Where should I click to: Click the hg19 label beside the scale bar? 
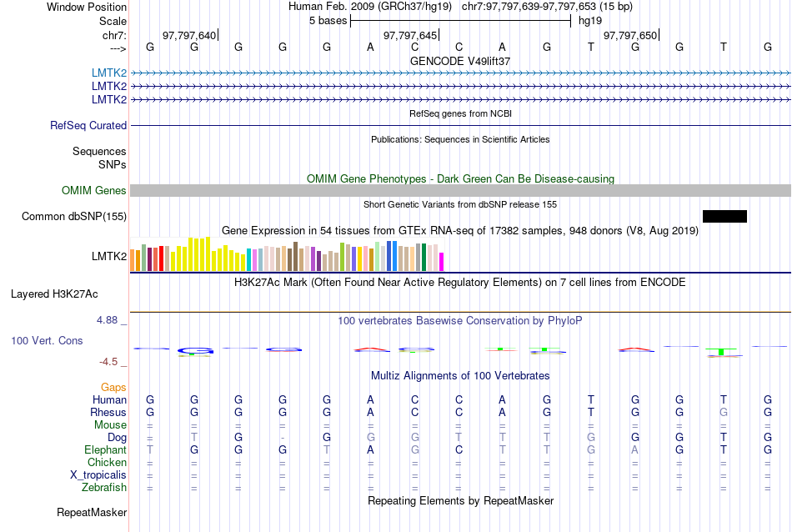590,21
